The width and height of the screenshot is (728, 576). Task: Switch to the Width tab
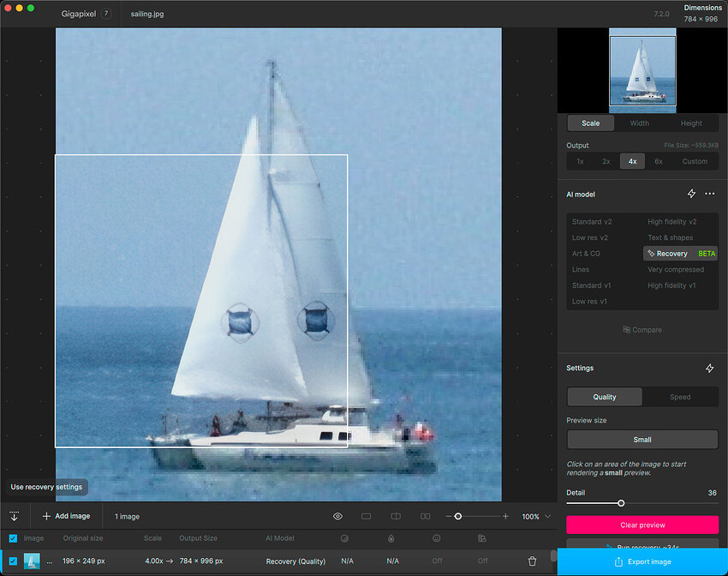tap(639, 123)
